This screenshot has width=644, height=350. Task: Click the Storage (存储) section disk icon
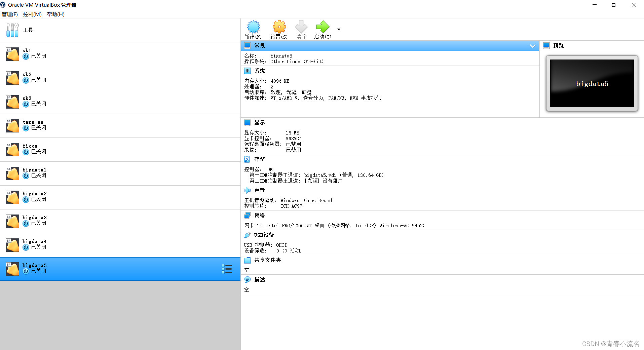pos(247,159)
